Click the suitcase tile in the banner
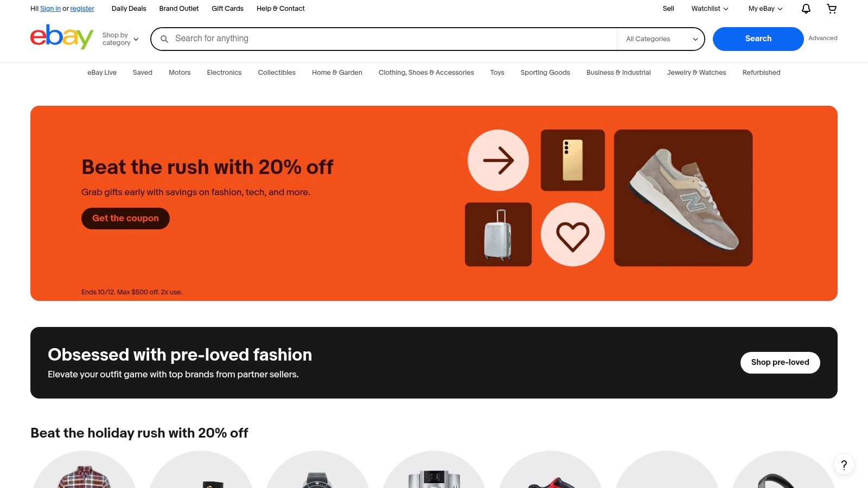Image resolution: width=868 pixels, height=488 pixels. coord(498,235)
